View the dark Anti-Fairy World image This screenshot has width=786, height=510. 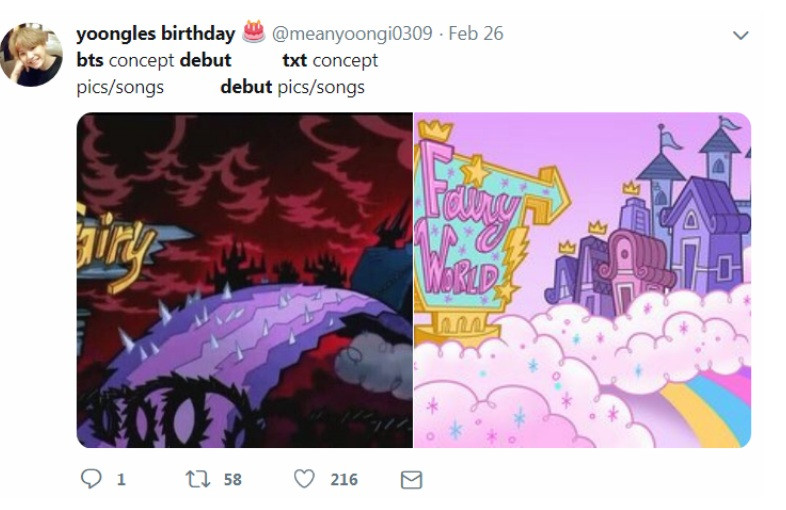tap(245, 280)
